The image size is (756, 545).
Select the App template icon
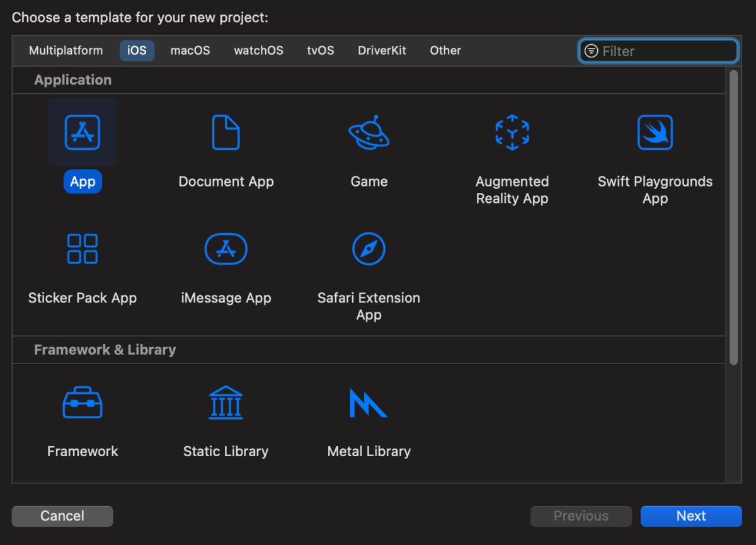(x=83, y=132)
